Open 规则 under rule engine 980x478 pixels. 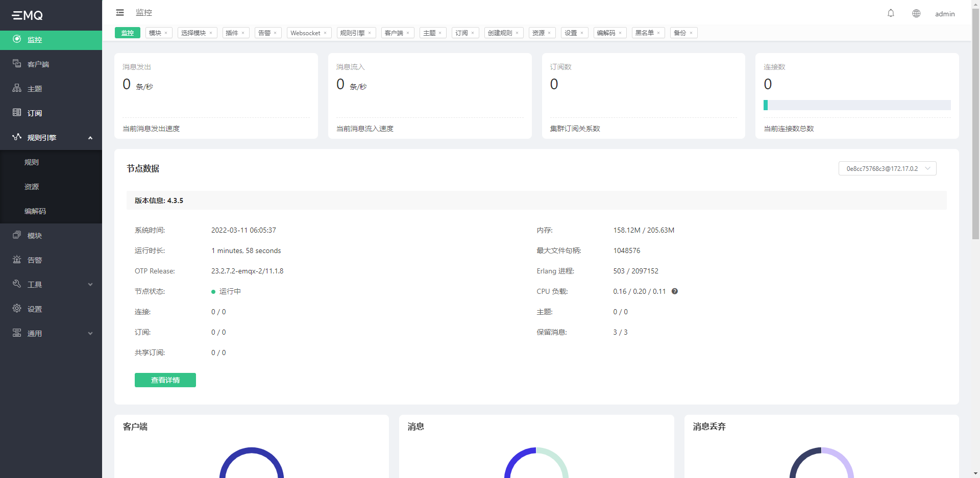coord(51,162)
